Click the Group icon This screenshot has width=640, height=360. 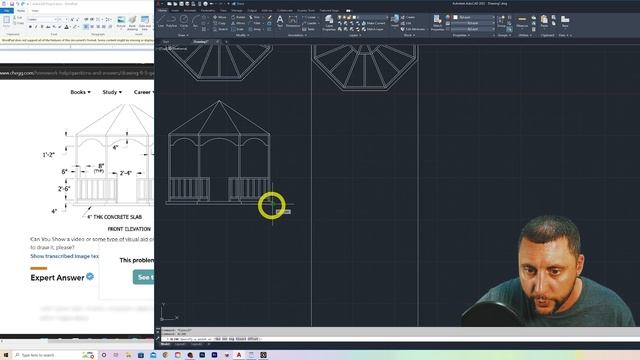pyautogui.click(x=501, y=21)
